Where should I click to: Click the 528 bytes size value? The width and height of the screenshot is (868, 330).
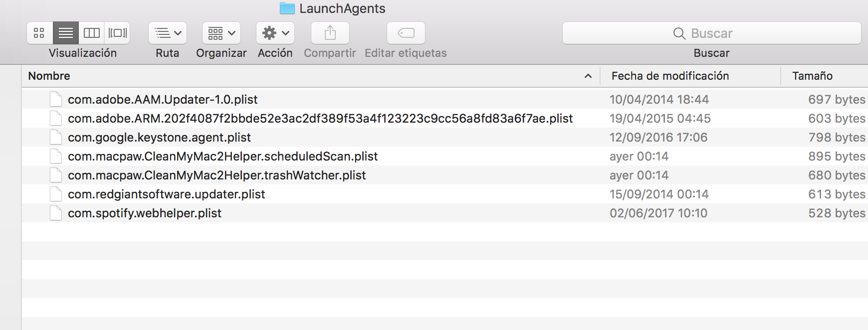click(837, 213)
